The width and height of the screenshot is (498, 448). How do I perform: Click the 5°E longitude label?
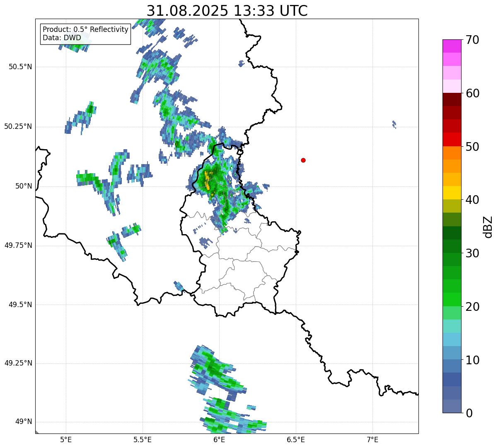pyautogui.click(x=66, y=440)
